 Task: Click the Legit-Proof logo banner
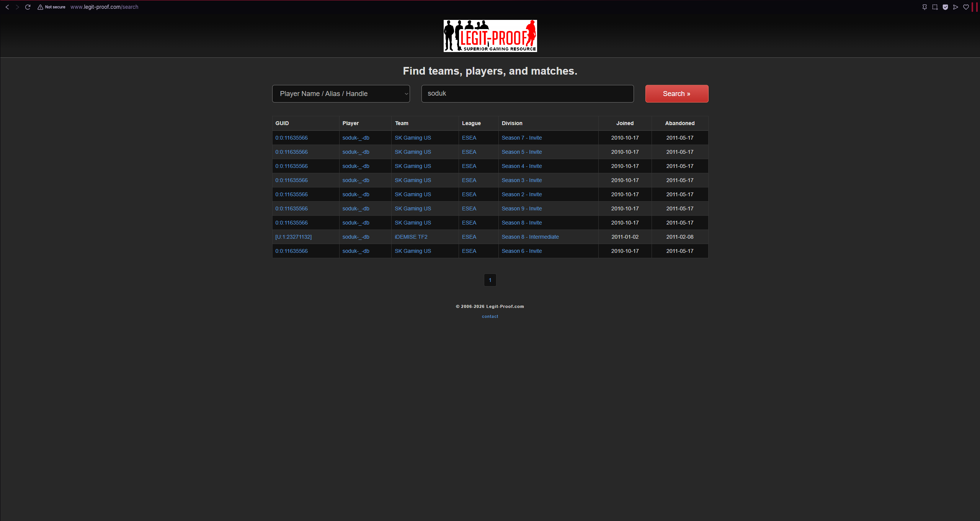point(490,36)
